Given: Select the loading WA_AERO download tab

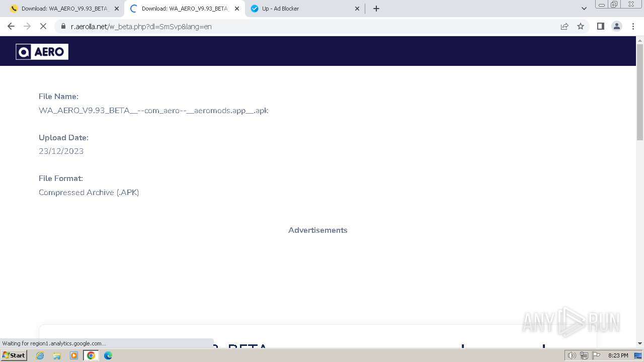Looking at the screenshot, I should (x=185, y=9).
